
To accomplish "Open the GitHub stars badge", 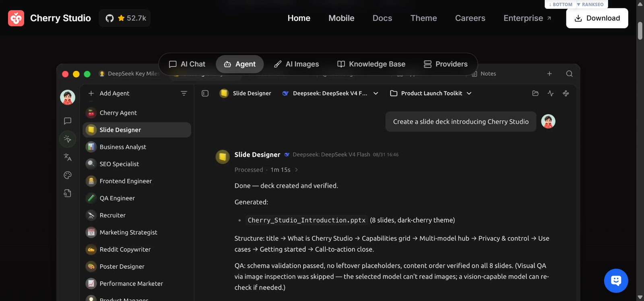I will click(125, 18).
